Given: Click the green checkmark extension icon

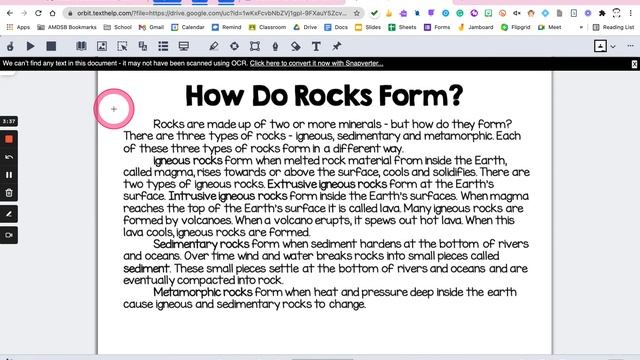Looking at the screenshot, I should coord(374,13).
